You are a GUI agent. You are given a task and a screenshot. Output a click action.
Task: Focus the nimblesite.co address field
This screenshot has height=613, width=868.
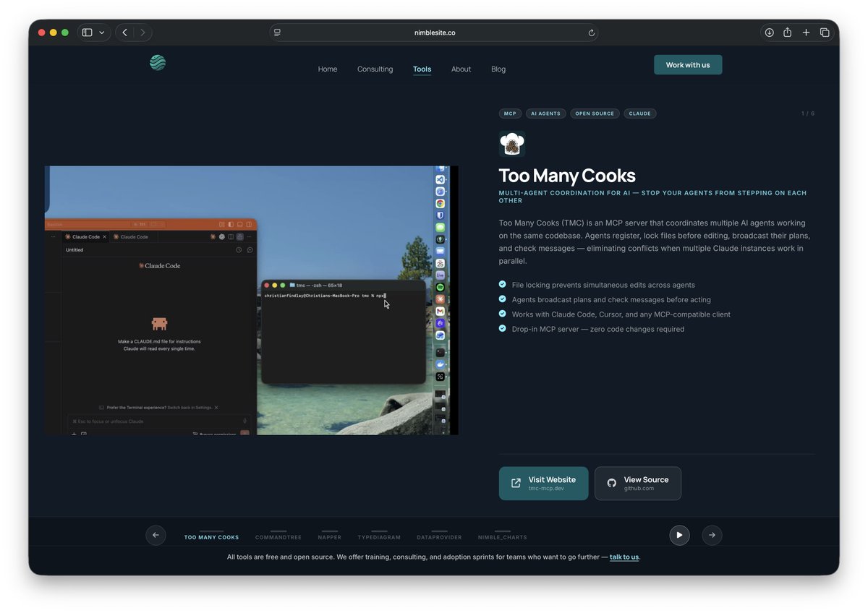[434, 33]
